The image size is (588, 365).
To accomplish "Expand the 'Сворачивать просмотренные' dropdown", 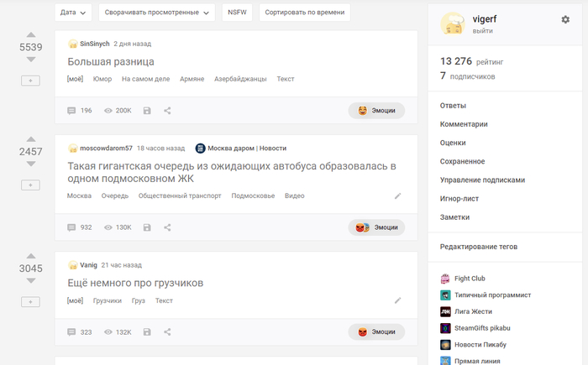I will (x=157, y=13).
